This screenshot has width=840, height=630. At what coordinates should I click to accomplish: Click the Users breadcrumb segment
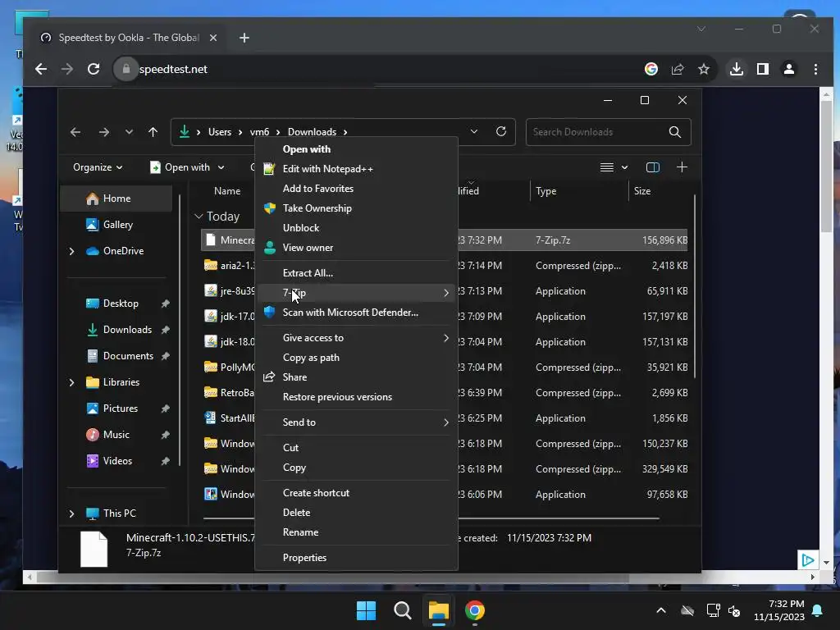coord(220,132)
